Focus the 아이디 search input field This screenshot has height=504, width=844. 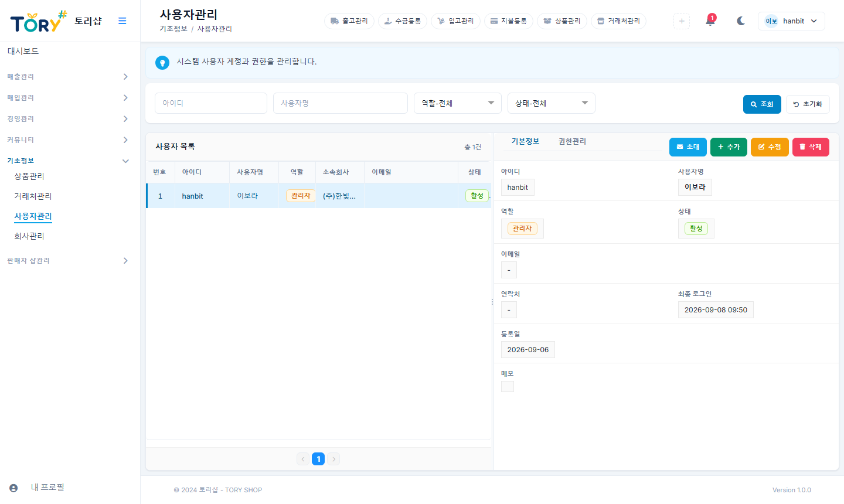(211, 103)
